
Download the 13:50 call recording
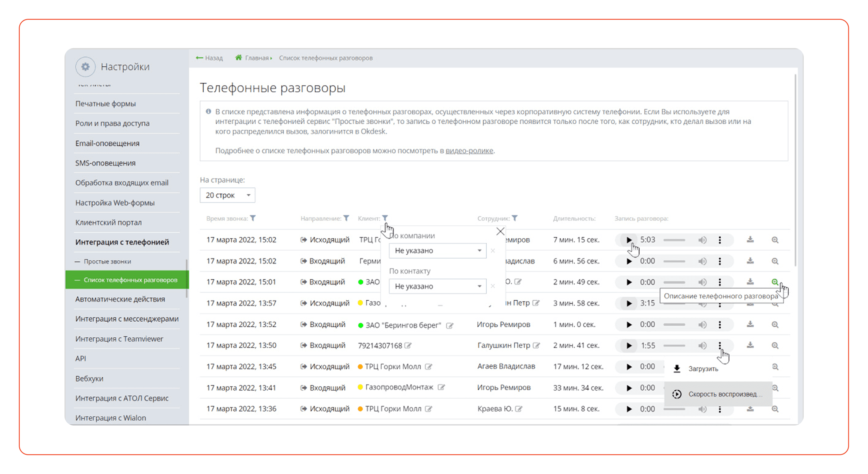(750, 345)
